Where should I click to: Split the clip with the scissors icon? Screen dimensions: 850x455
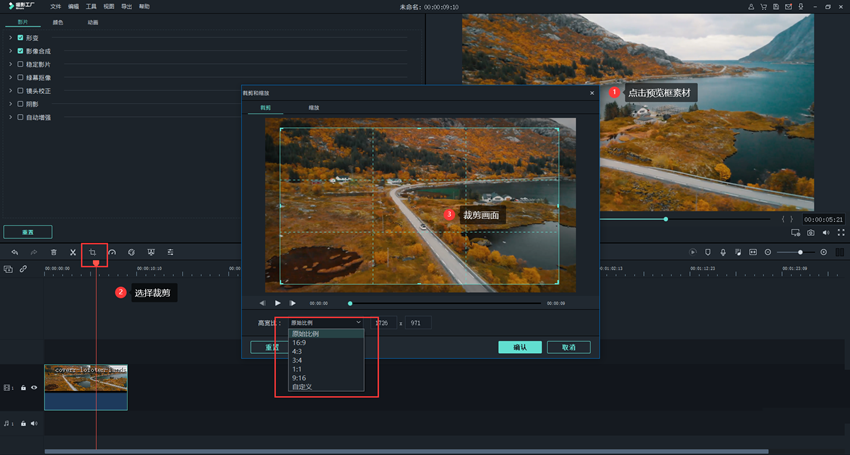click(x=73, y=252)
